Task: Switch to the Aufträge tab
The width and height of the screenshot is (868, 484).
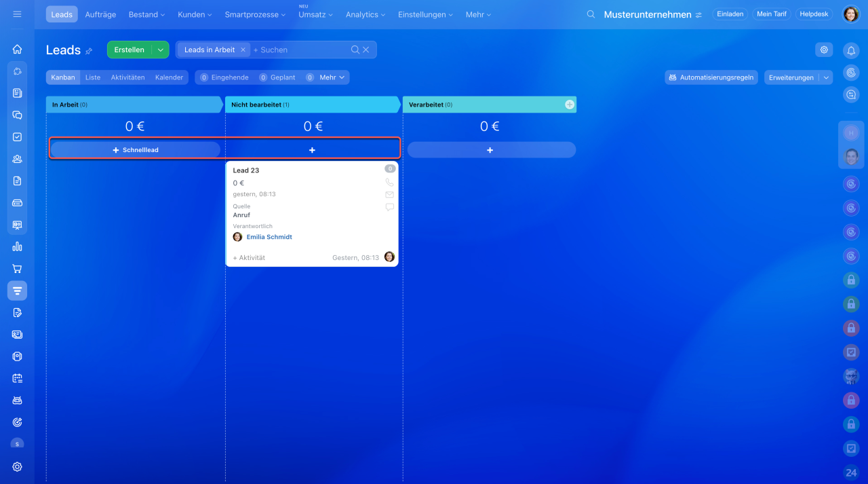Action: click(100, 14)
